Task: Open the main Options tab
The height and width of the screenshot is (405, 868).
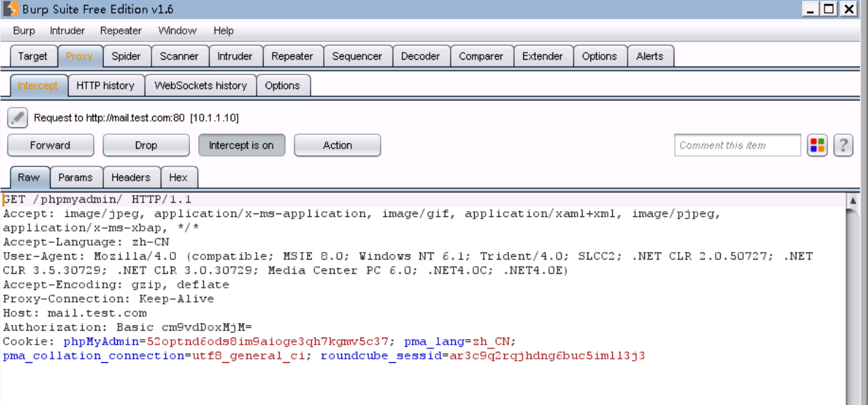Action: coord(599,56)
